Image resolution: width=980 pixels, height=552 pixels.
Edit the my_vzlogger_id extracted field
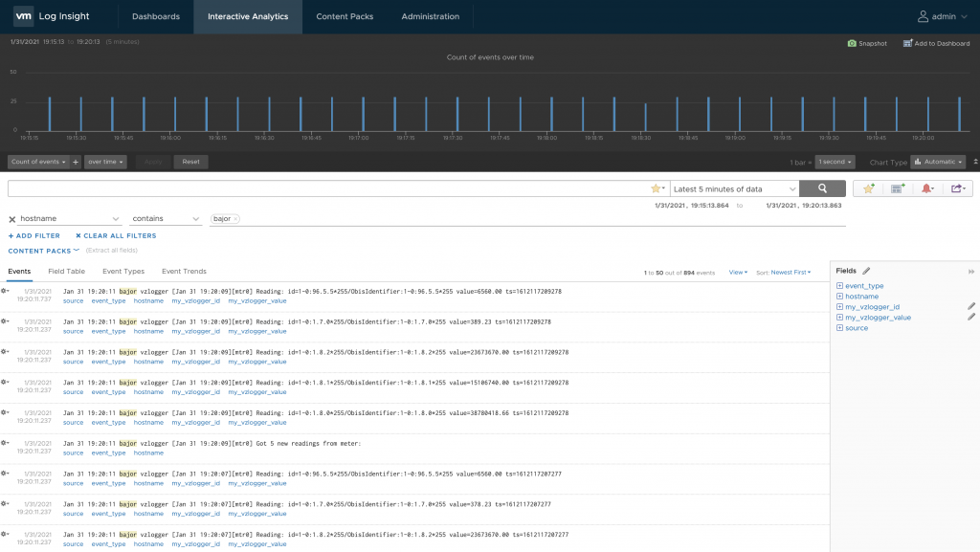(x=971, y=306)
